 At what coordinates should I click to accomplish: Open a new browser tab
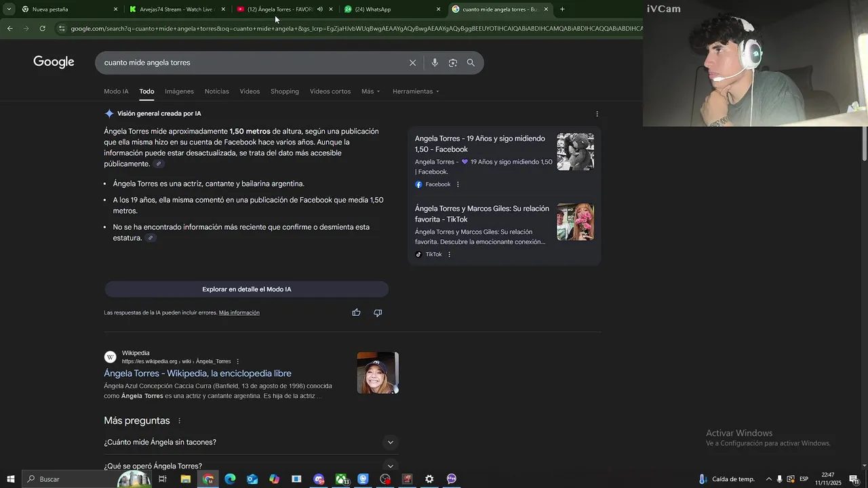pos(562,9)
